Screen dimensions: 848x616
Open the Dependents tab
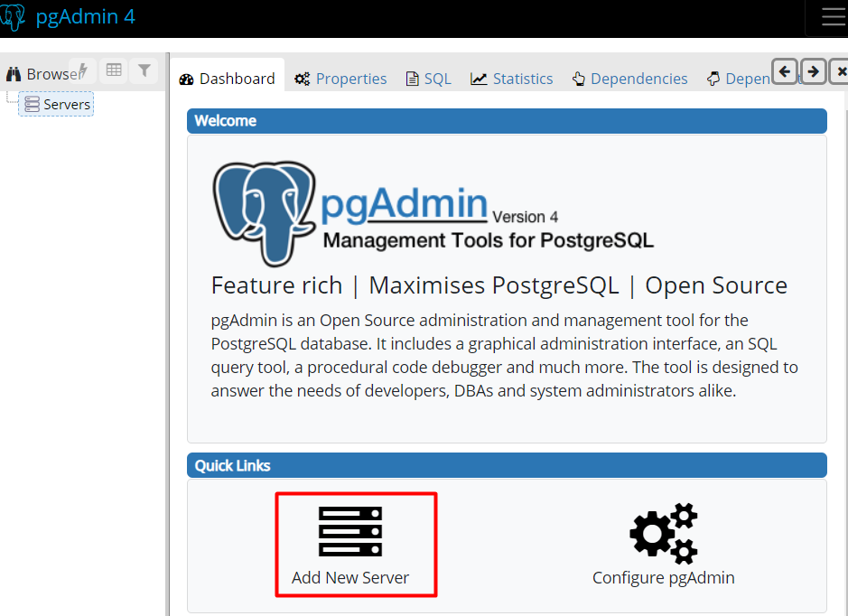(739, 79)
